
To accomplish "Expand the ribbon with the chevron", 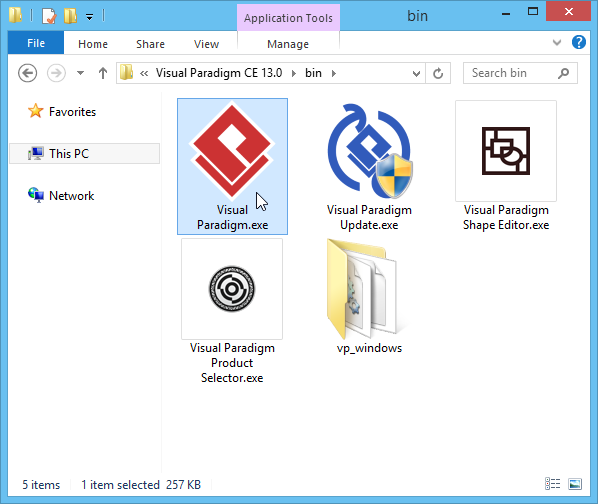I will coord(557,42).
